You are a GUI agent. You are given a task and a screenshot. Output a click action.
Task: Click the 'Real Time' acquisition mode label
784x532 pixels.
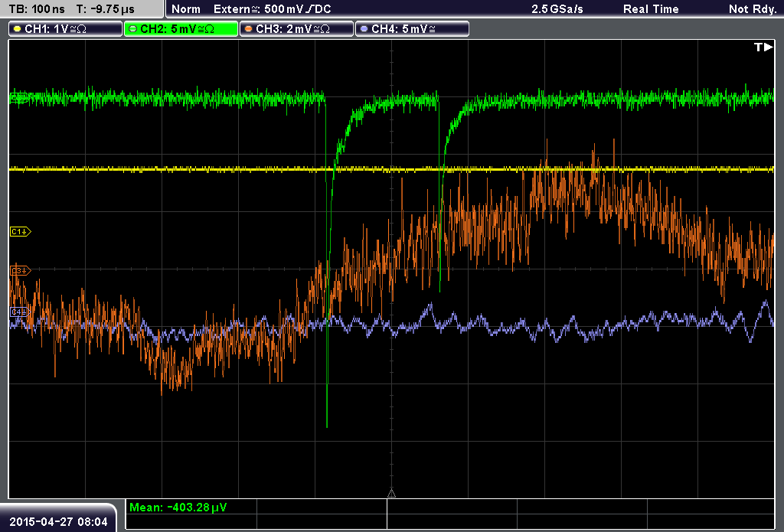(651, 9)
